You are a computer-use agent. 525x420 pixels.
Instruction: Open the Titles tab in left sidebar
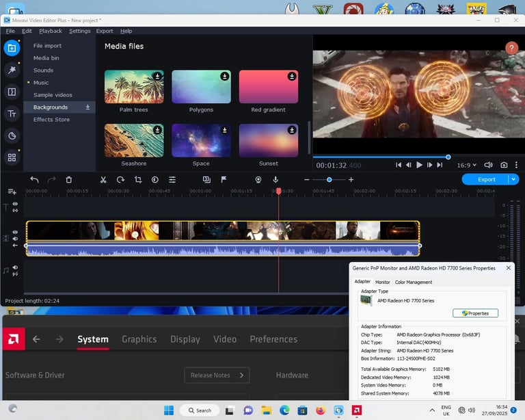[12, 114]
